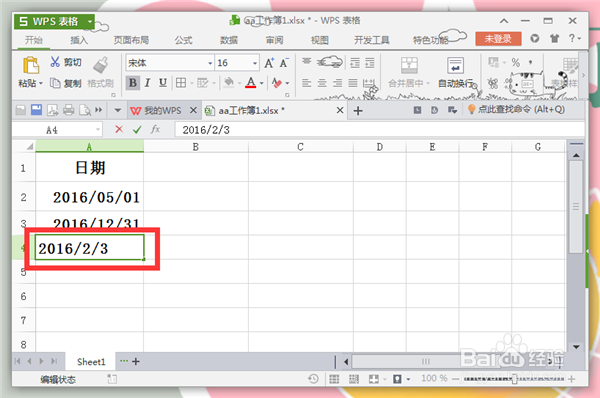Open document tab list dropdown arrow
Image resolution: width=600 pixels, height=398 pixels.
(117, 111)
